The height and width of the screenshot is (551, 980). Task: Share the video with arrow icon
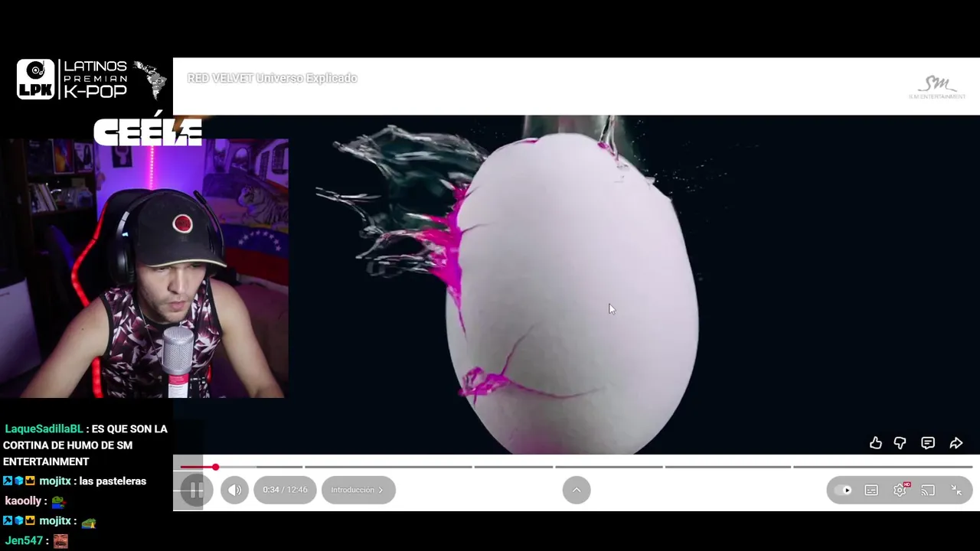click(956, 443)
